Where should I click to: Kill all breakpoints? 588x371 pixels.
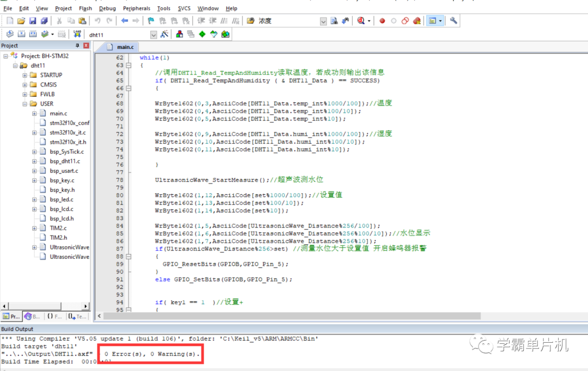416,21
